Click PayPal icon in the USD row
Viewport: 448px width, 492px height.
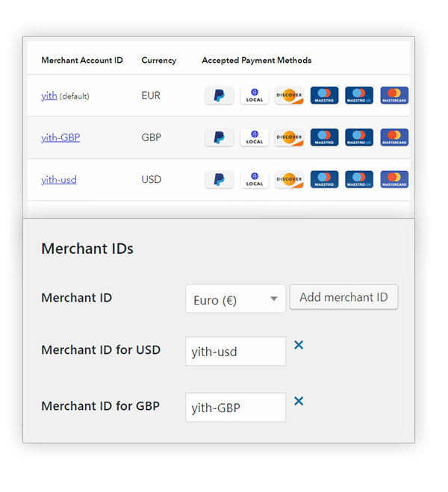(219, 179)
